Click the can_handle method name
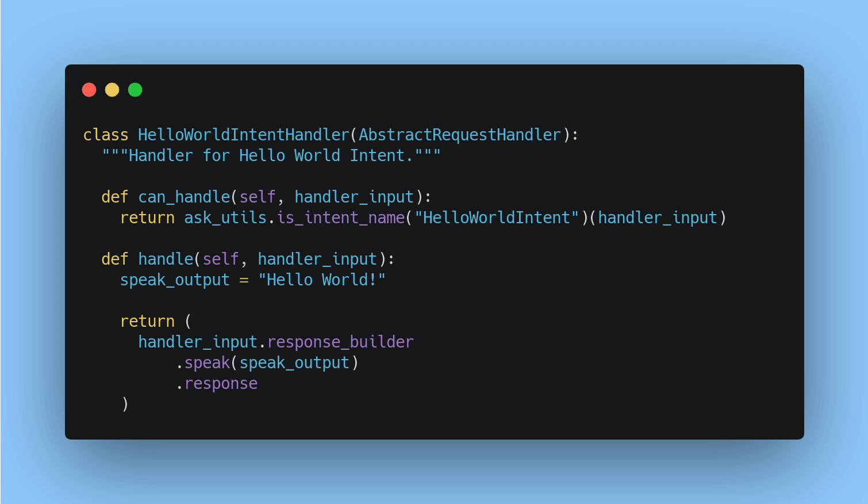Image resolution: width=868 pixels, height=504 pixels. (184, 197)
